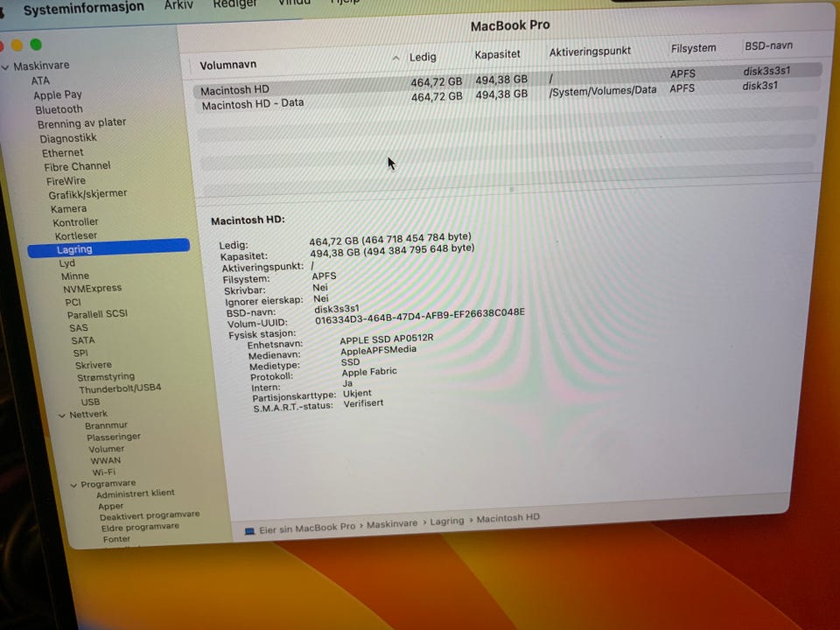Click the /System/Volumes/Data mount point cell
840x630 pixels.
click(603, 90)
